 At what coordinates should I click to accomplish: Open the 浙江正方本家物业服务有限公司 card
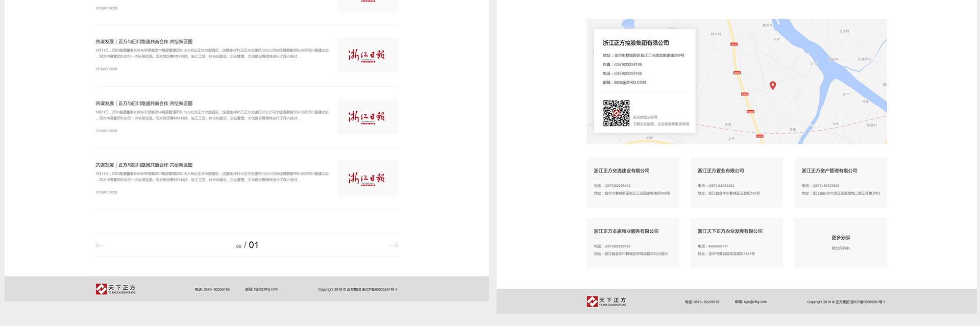coord(632,243)
